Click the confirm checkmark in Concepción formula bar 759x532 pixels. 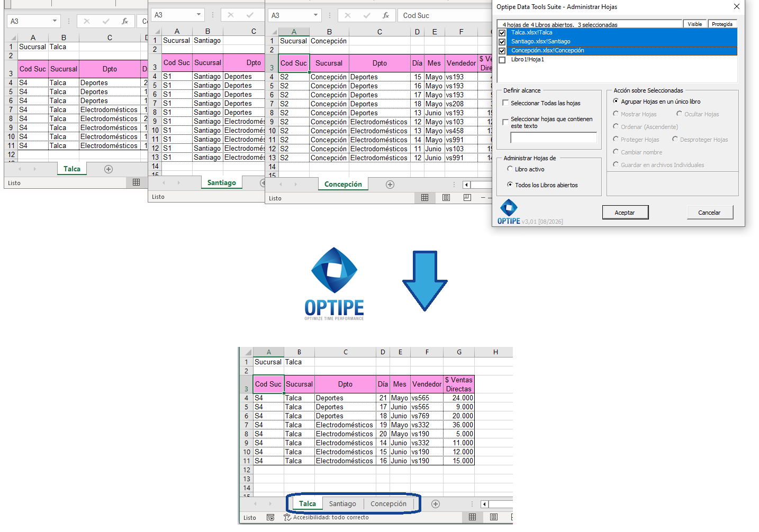(x=367, y=15)
